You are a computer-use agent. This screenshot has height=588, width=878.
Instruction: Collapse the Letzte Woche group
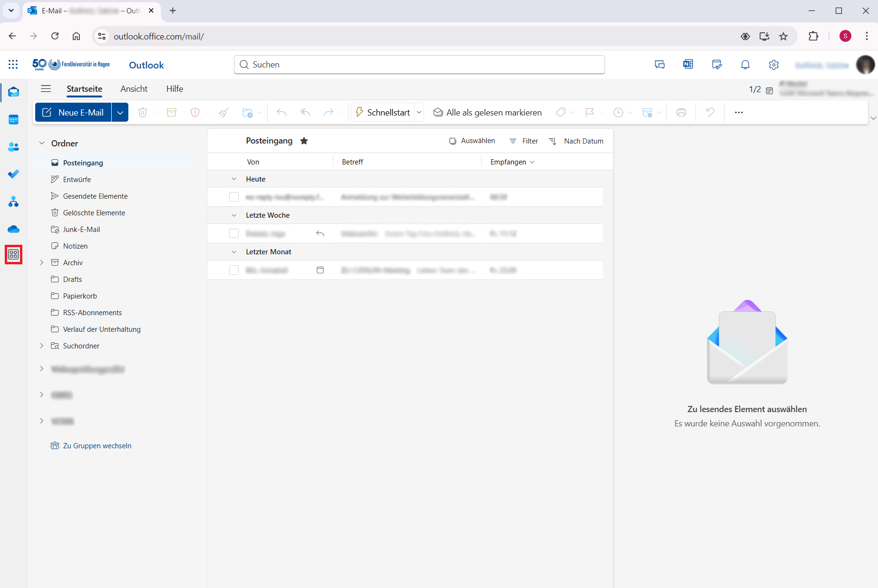click(234, 215)
